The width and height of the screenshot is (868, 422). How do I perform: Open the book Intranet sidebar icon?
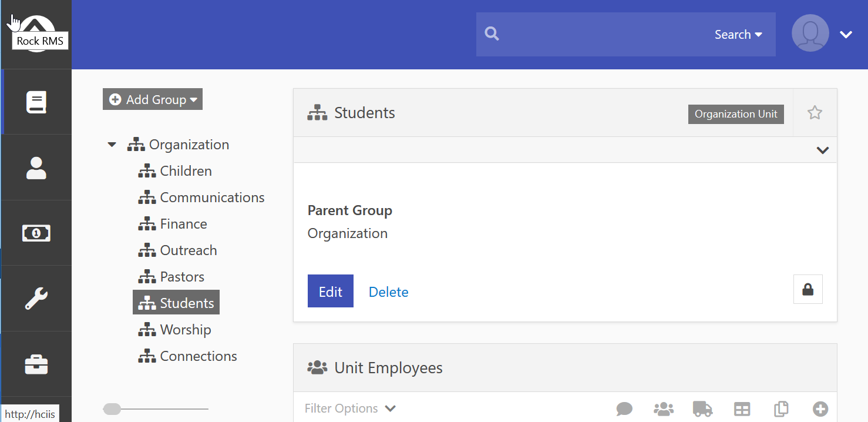(x=36, y=102)
